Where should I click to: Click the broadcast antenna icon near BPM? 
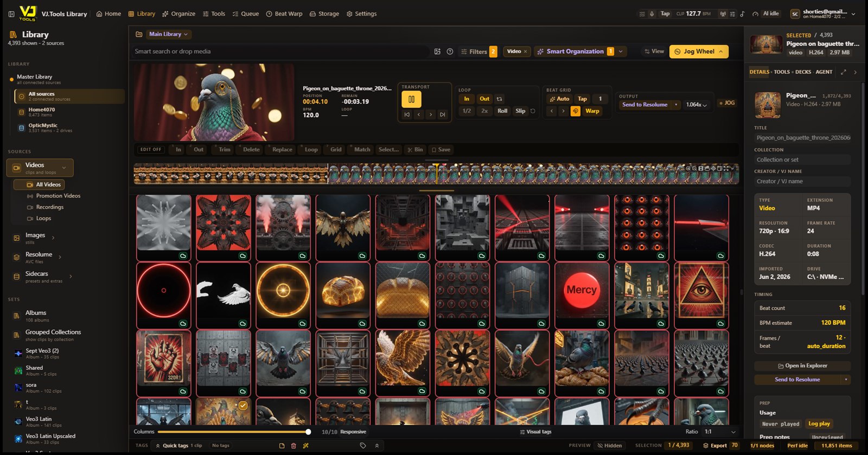723,14
